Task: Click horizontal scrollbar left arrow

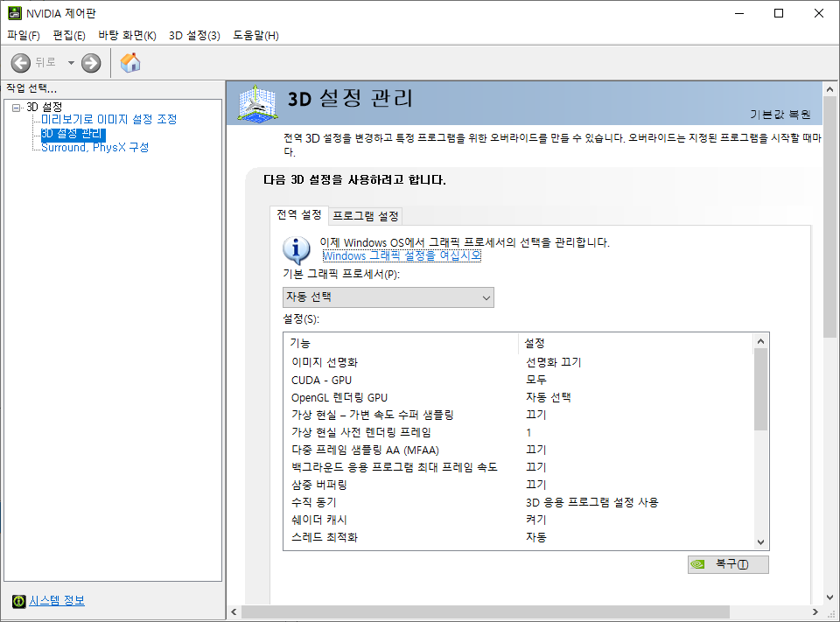Action: [234, 612]
